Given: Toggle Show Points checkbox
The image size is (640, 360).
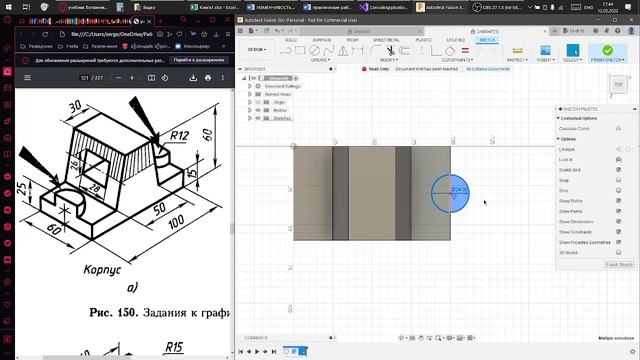Looking at the screenshot, I should [x=618, y=211].
